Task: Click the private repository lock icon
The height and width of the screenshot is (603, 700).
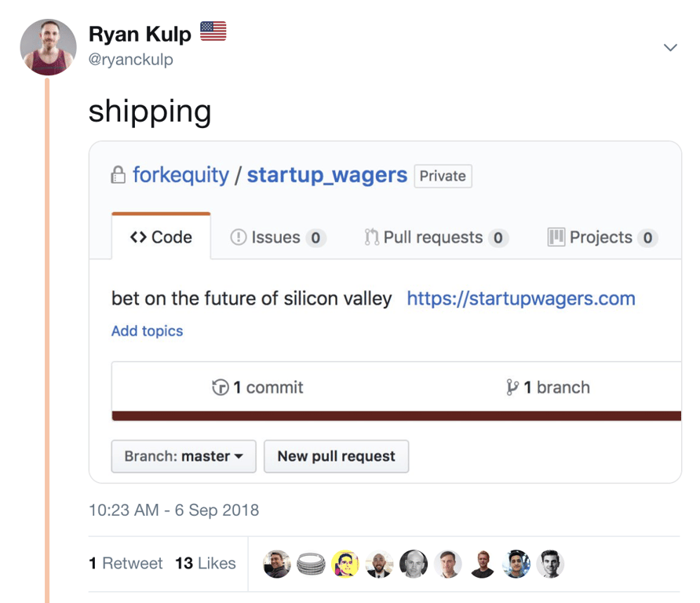Action: tap(118, 174)
